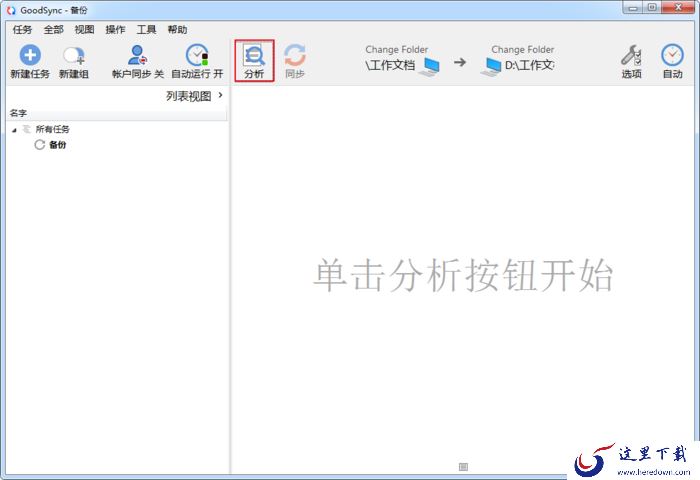
Task: Click right folder computer icon
Action: point(492,67)
